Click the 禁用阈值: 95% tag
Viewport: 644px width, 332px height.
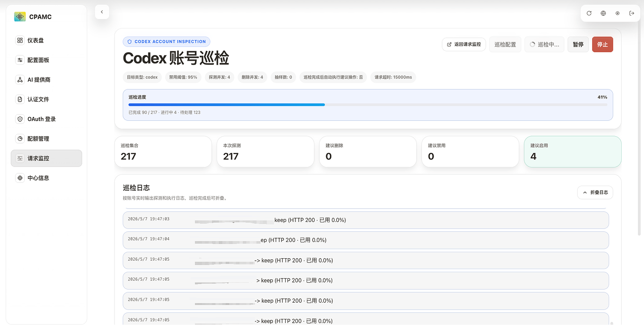click(x=183, y=77)
